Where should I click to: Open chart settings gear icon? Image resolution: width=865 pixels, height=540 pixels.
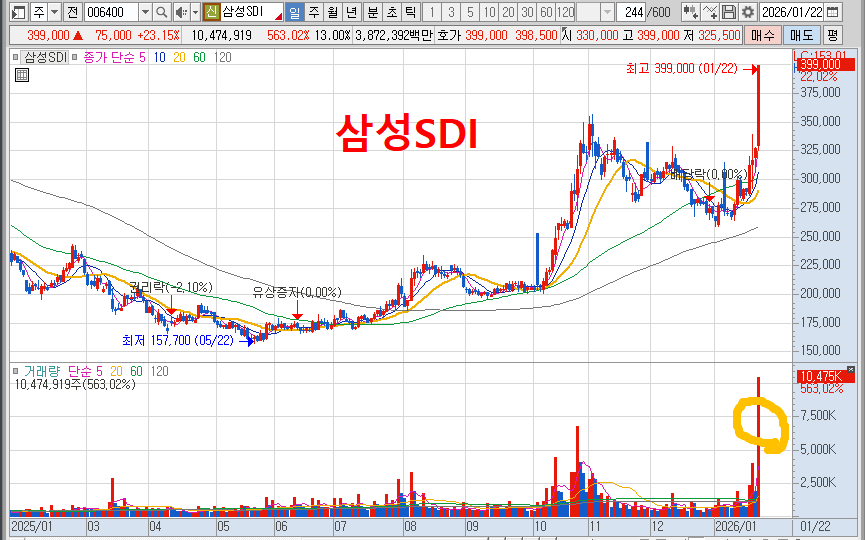tap(747, 12)
